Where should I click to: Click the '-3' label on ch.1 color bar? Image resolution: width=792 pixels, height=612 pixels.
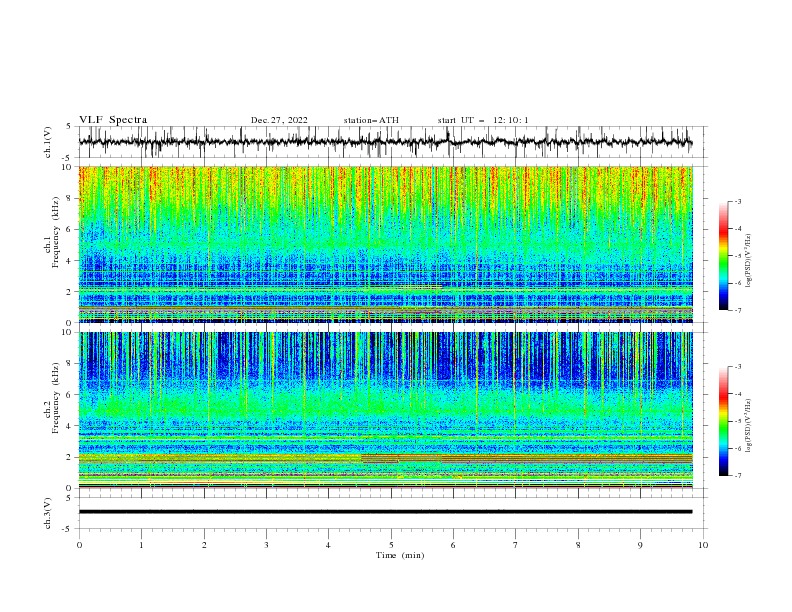click(x=737, y=201)
